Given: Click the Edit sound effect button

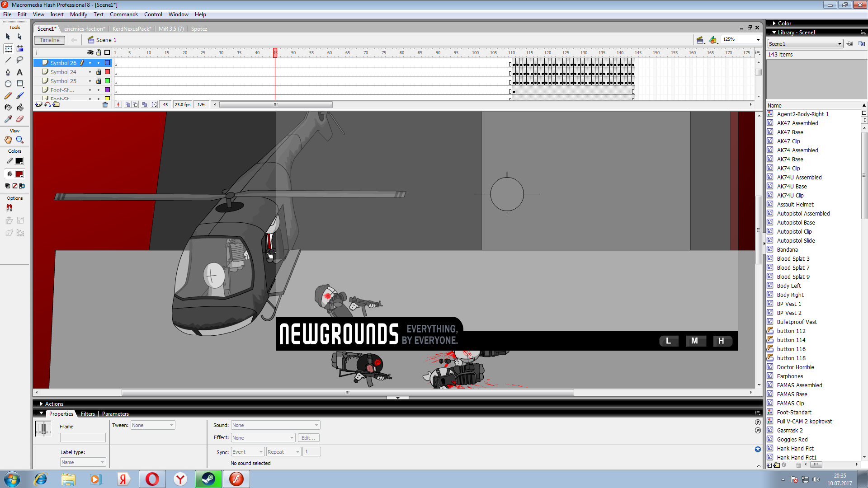Looking at the screenshot, I should coord(309,438).
